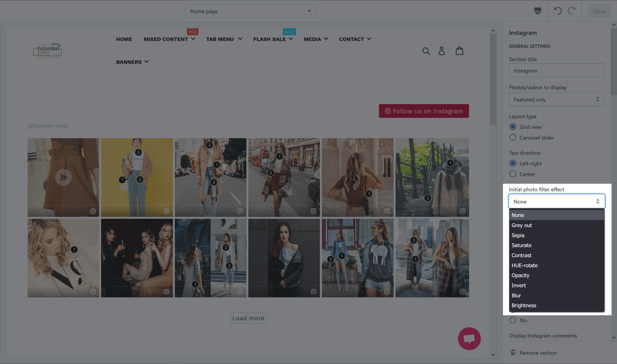This screenshot has height=364, width=617.
Task: Switch to desktop preview monitor icon
Action: click(537, 11)
